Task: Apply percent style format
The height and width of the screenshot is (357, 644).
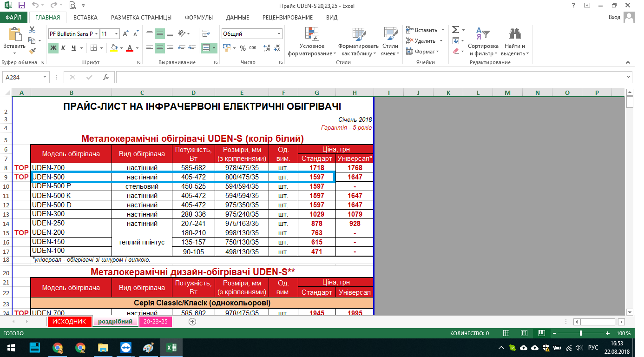Action: (x=243, y=48)
